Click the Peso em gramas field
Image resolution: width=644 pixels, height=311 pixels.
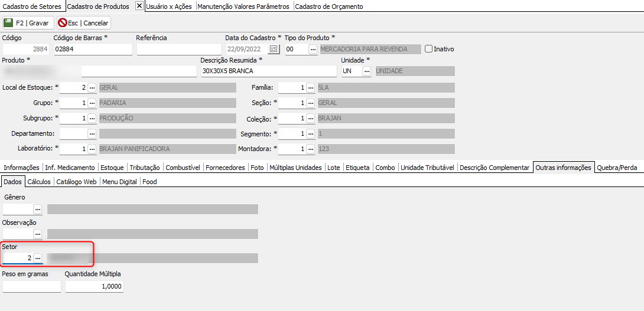click(x=31, y=286)
